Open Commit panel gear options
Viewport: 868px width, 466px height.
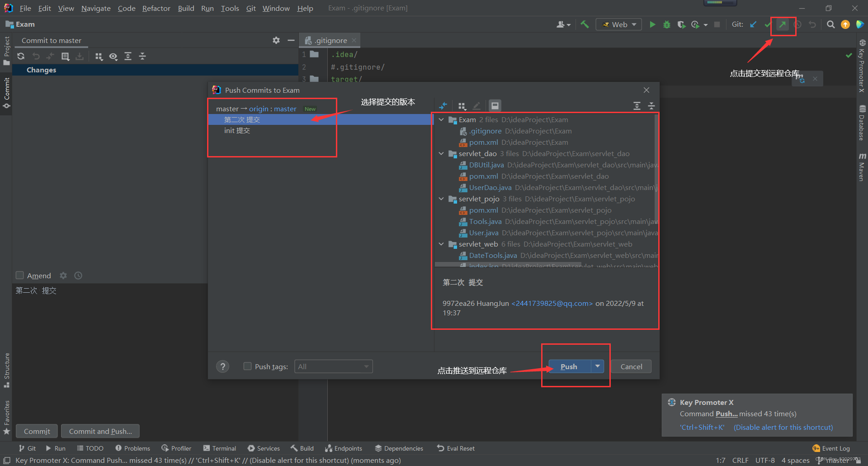[276, 40]
